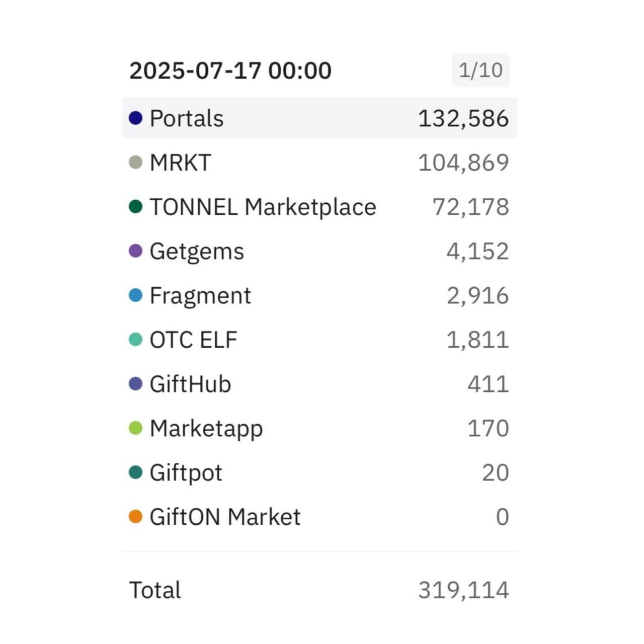Click the OTC ELF value 1,811
Image resolution: width=644 pixels, height=644 pixels.
tap(477, 340)
